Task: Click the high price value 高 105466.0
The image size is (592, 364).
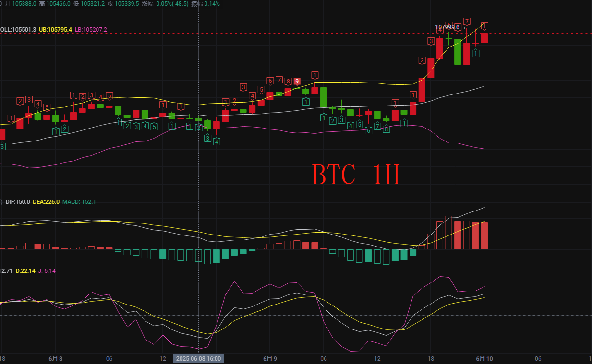Action: tap(55, 3)
